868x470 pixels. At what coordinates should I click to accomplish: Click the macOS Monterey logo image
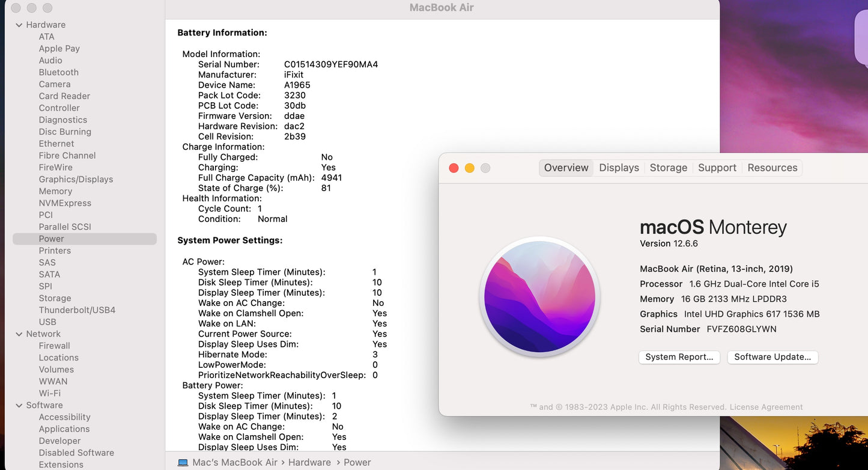point(540,296)
